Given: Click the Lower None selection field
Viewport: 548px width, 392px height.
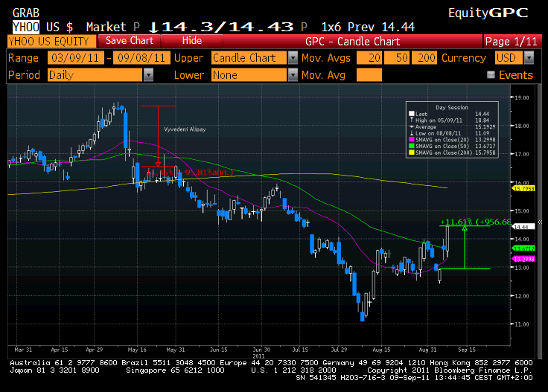Looking at the screenshot, I should (x=249, y=74).
